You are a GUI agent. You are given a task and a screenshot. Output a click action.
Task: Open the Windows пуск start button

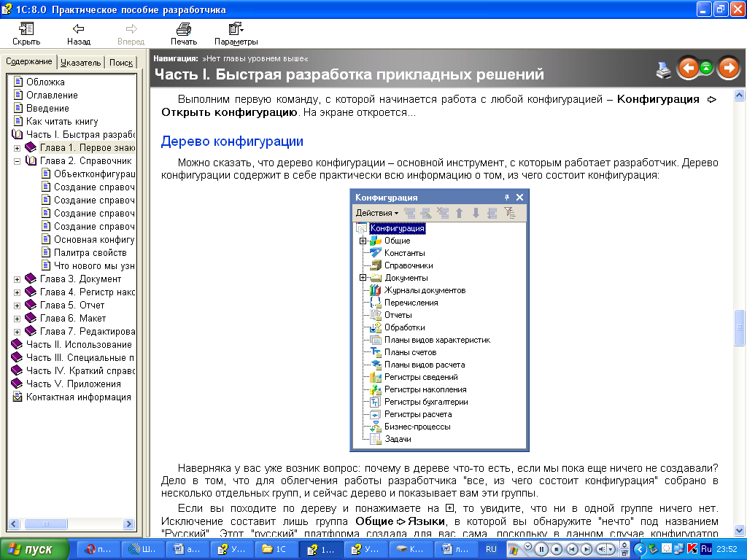click(34, 550)
